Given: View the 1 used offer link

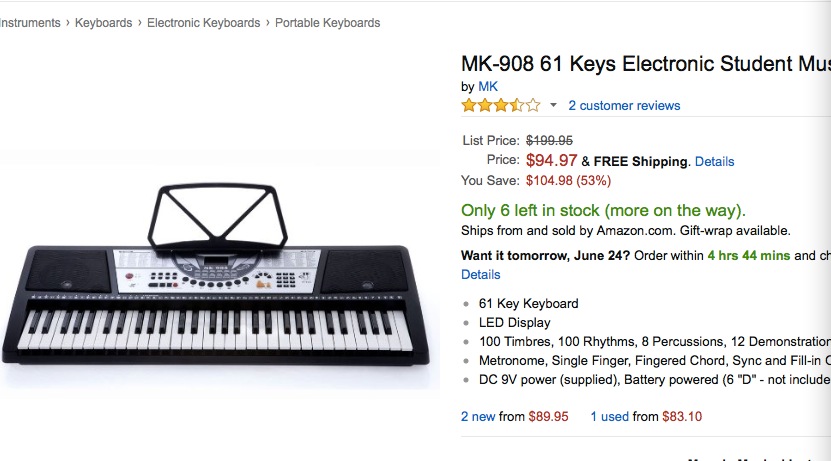Looking at the screenshot, I should pos(609,416).
